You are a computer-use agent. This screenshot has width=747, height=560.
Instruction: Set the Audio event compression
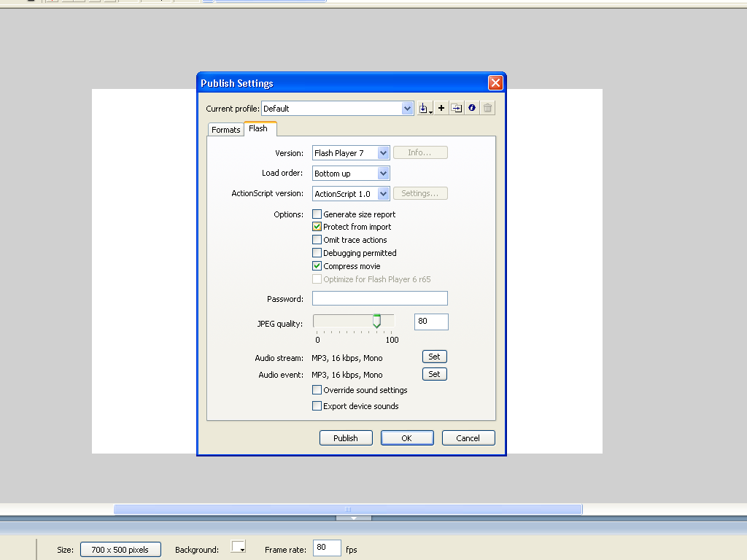pyautogui.click(x=435, y=374)
